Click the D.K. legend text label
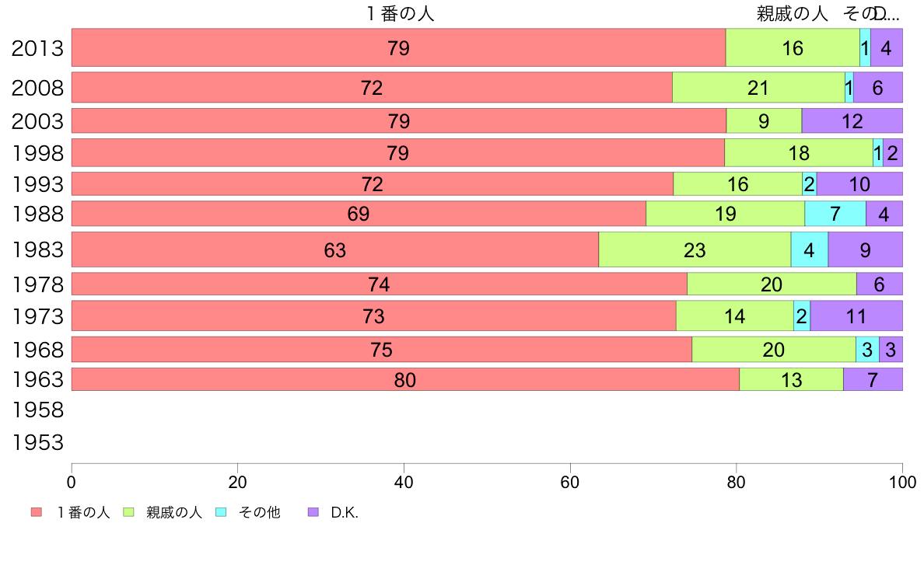The width and height of the screenshot is (924, 572). click(x=345, y=513)
